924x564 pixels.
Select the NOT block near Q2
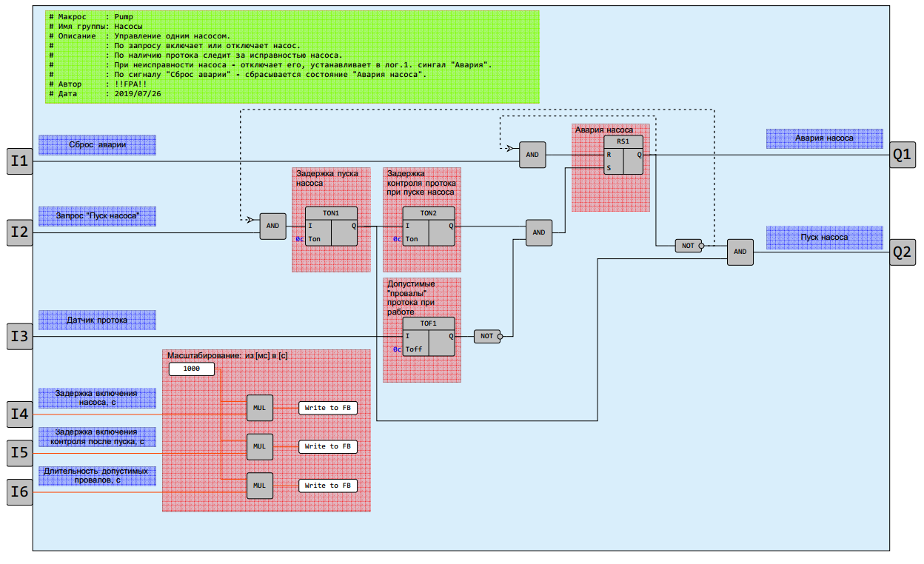coord(689,246)
